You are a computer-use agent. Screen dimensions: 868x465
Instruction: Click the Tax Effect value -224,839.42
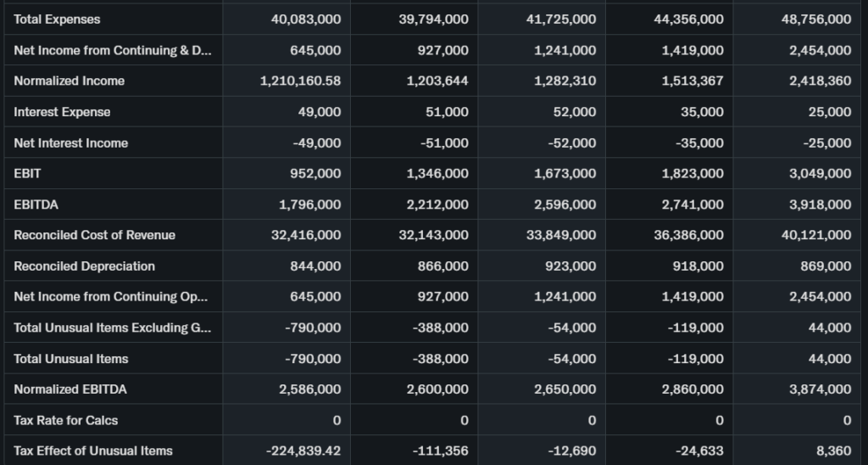(302, 451)
